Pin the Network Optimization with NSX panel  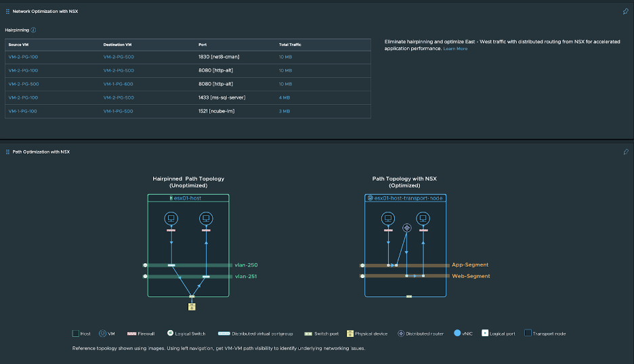(625, 12)
